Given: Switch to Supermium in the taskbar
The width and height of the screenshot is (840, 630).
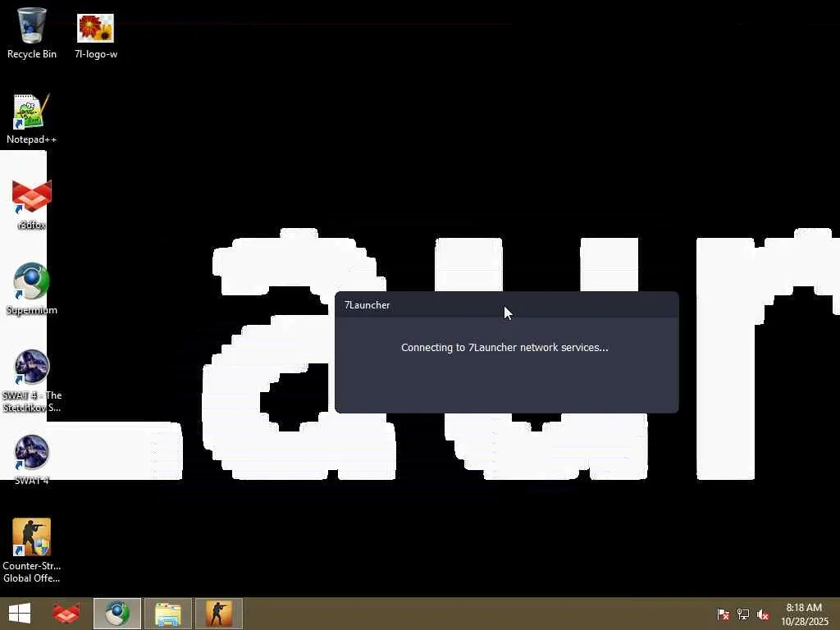Looking at the screenshot, I should tap(117, 614).
